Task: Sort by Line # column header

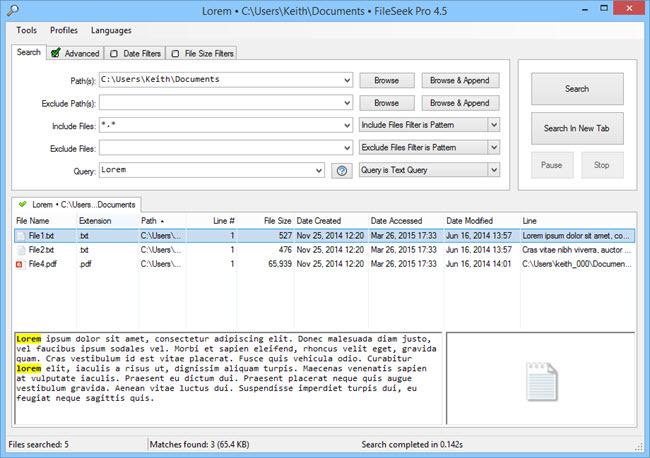Action: pyautogui.click(x=212, y=221)
